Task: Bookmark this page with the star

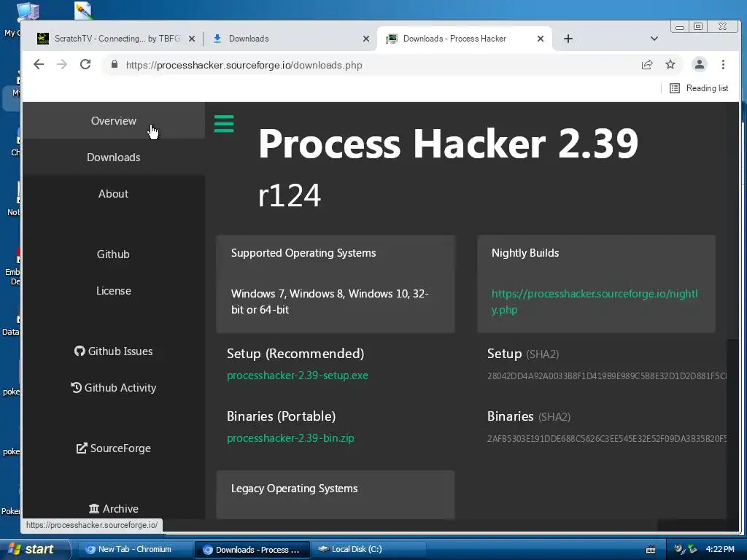Action: click(x=670, y=64)
